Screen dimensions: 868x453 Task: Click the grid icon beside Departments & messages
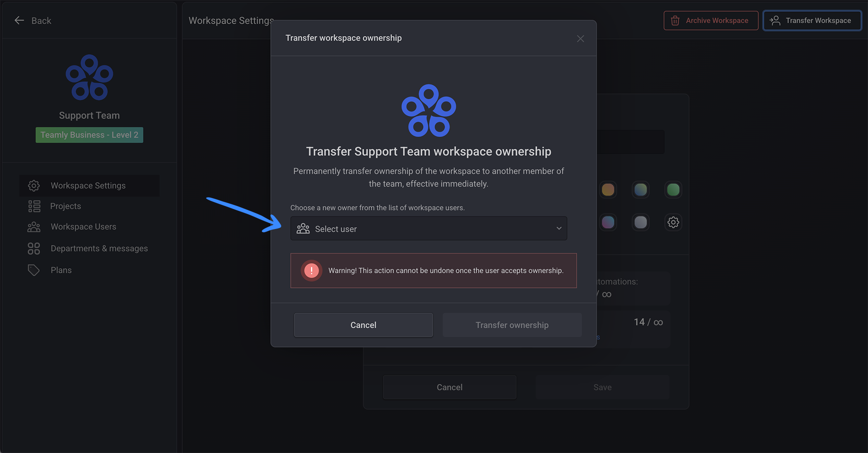(x=34, y=249)
